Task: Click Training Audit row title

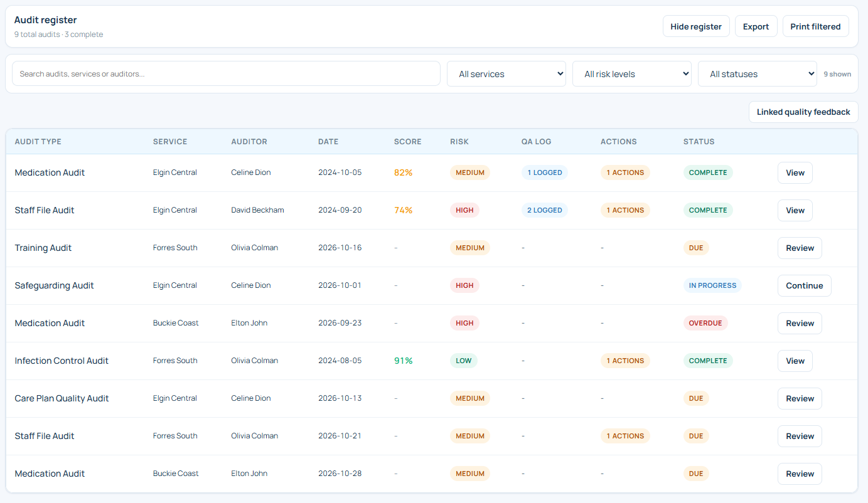Action: pos(43,248)
